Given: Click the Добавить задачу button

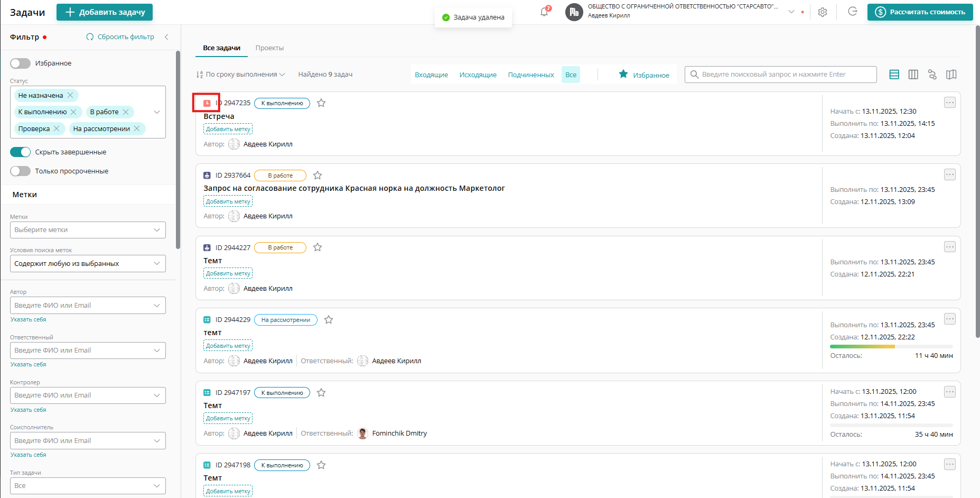Looking at the screenshot, I should [x=105, y=12].
